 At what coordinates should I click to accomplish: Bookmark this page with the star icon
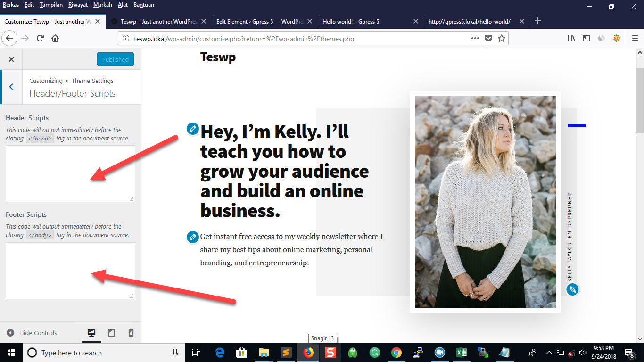(x=502, y=39)
